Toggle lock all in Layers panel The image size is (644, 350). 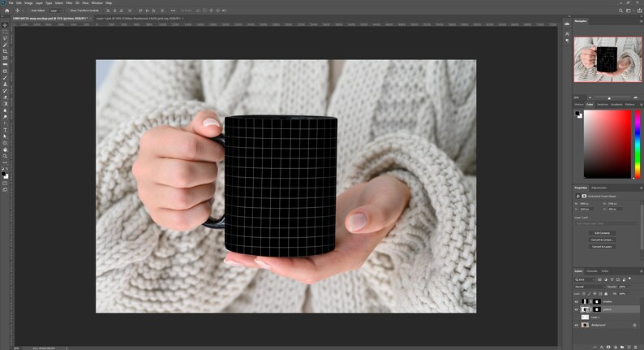pyautogui.click(x=606, y=294)
